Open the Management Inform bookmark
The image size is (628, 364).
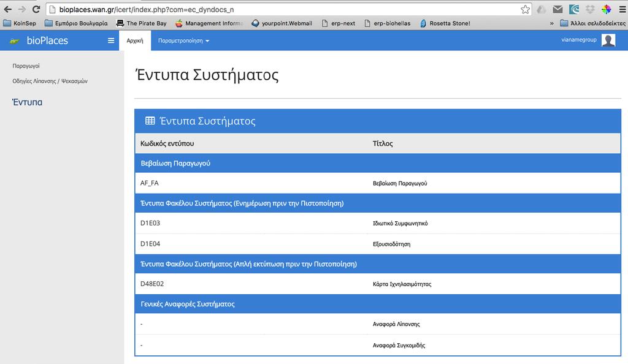(209, 23)
